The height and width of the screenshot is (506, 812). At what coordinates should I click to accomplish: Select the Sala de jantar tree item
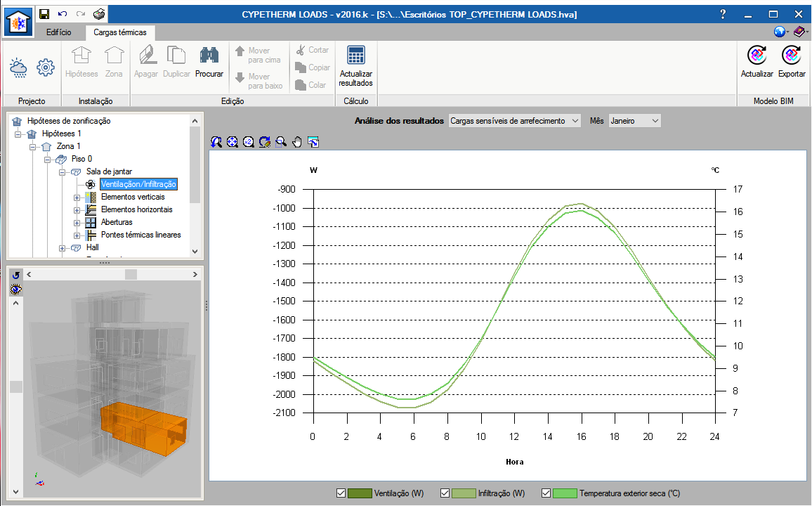(109, 171)
